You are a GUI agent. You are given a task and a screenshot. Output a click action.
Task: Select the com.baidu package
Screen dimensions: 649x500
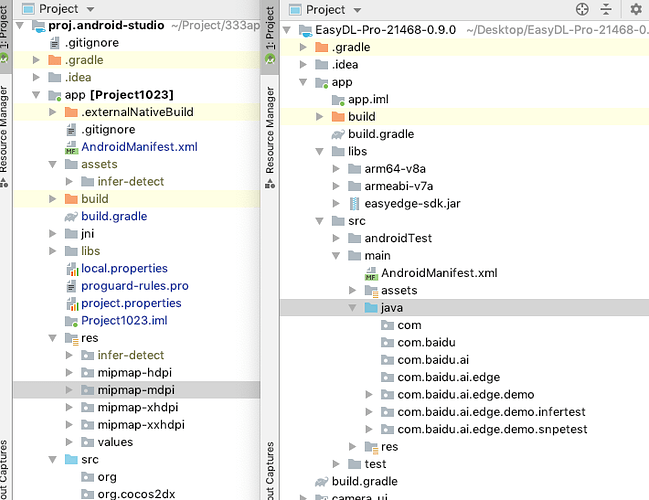tap(426, 342)
